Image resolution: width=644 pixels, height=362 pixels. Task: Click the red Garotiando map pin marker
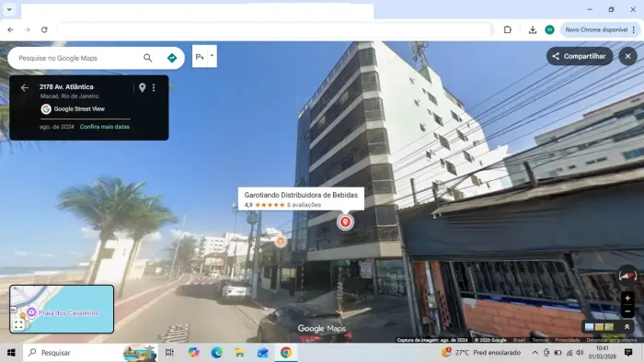345,221
